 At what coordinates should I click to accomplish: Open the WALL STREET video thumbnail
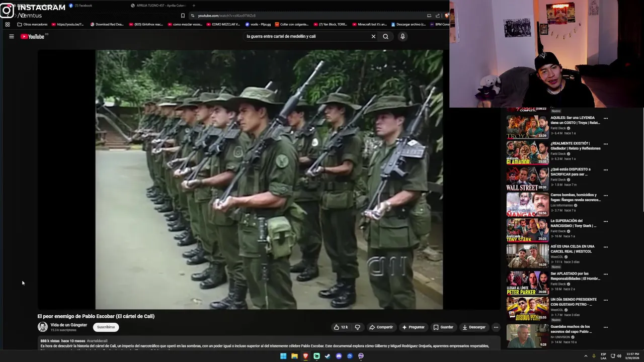click(527, 178)
